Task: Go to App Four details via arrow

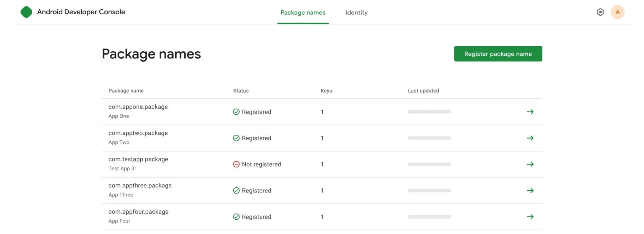Action: pyautogui.click(x=530, y=217)
